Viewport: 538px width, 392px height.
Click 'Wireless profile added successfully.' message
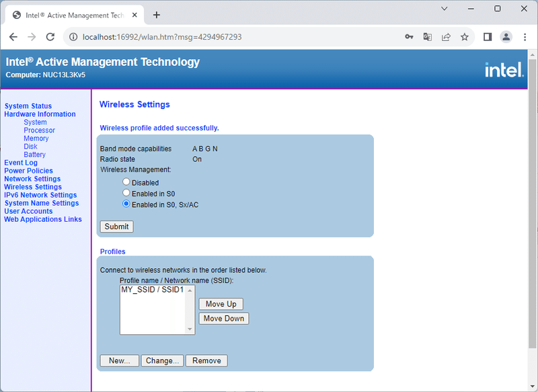point(159,128)
